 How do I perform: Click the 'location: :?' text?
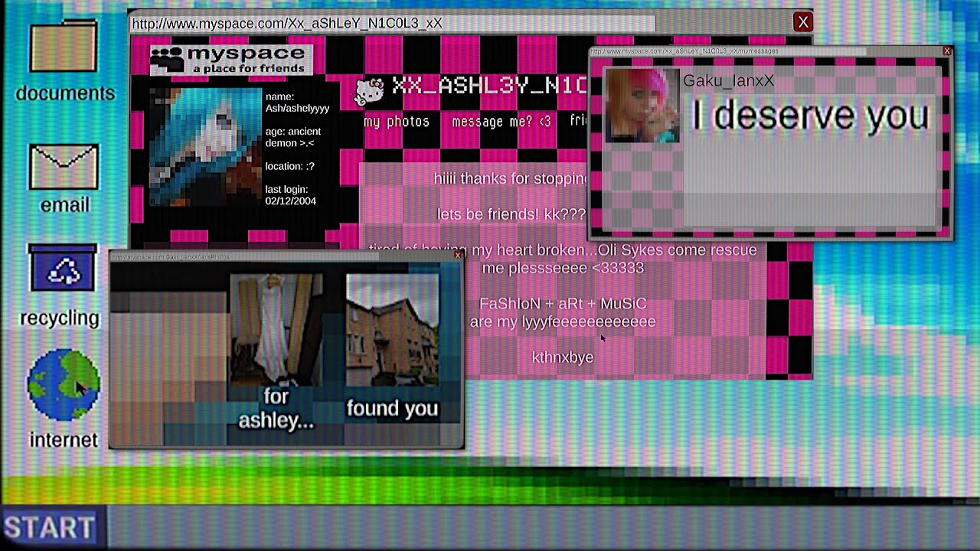[x=290, y=166]
